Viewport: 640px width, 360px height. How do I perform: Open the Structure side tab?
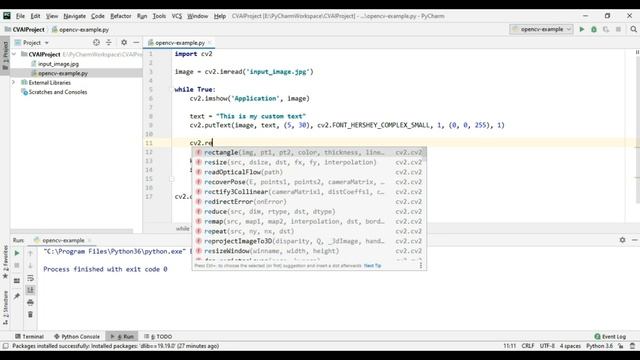(x=5, y=308)
